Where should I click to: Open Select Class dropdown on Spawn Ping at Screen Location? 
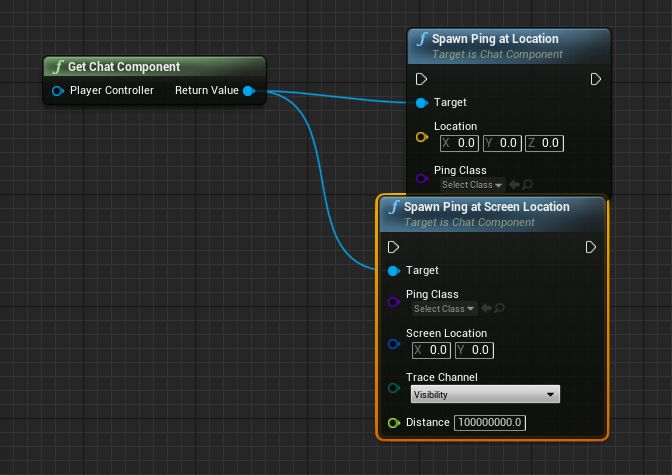[444, 309]
